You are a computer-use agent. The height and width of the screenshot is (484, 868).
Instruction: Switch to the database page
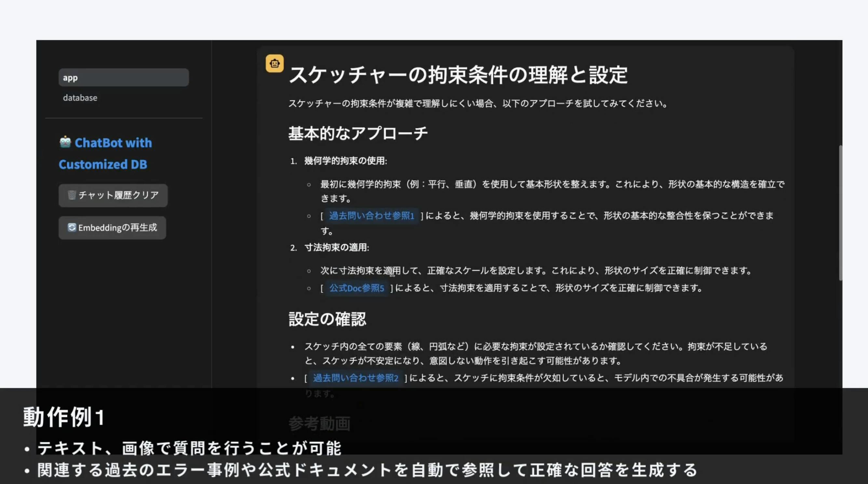click(80, 98)
